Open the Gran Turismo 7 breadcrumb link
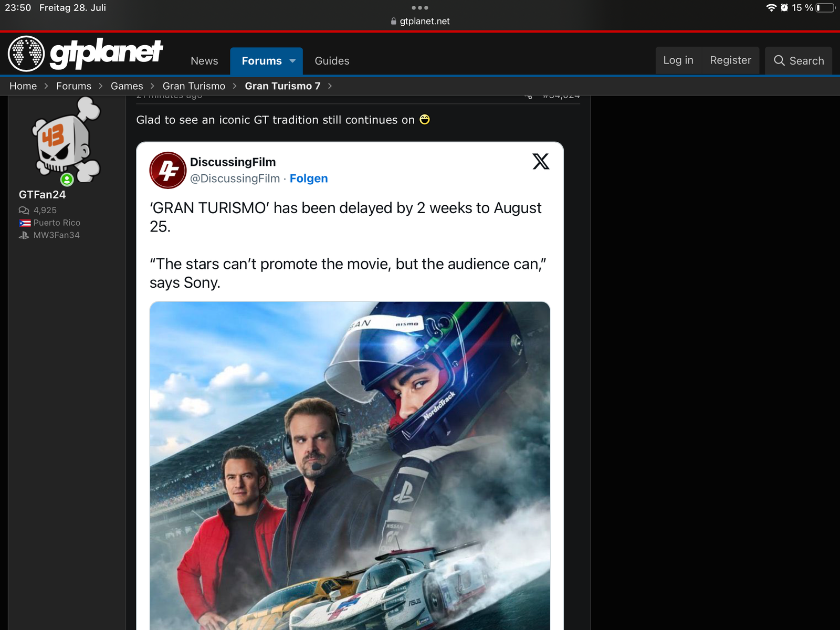This screenshot has width=840, height=630. (x=282, y=86)
